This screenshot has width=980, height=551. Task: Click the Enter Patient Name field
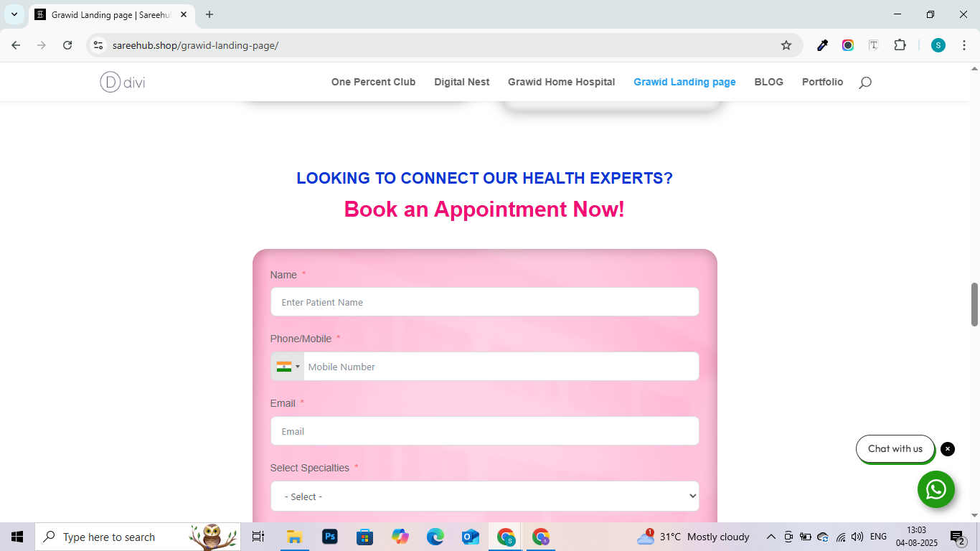[484, 302]
